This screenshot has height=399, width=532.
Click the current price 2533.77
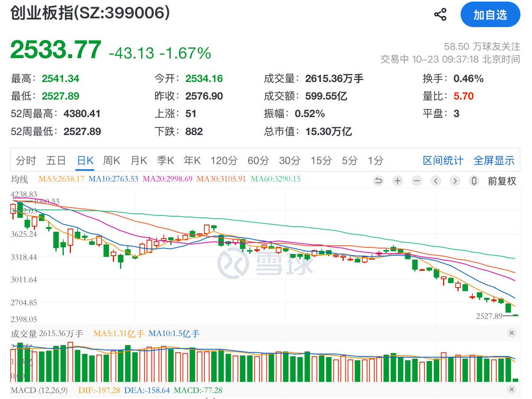click(x=56, y=49)
